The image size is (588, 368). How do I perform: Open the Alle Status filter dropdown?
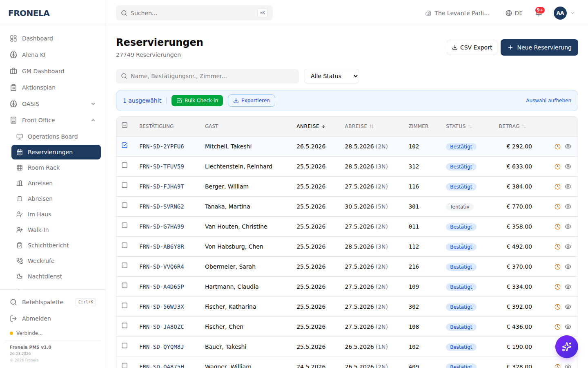(x=331, y=76)
